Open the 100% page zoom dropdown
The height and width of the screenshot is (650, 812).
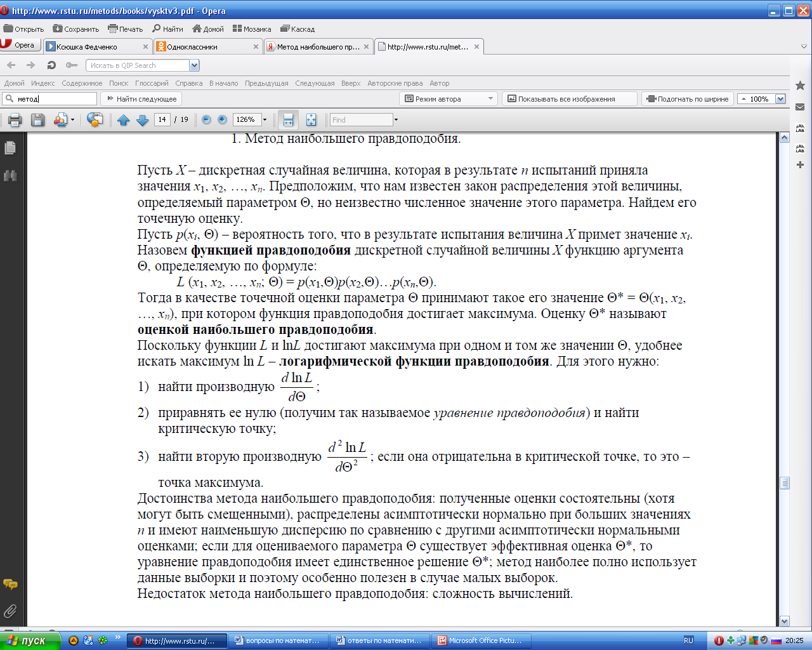780,99
